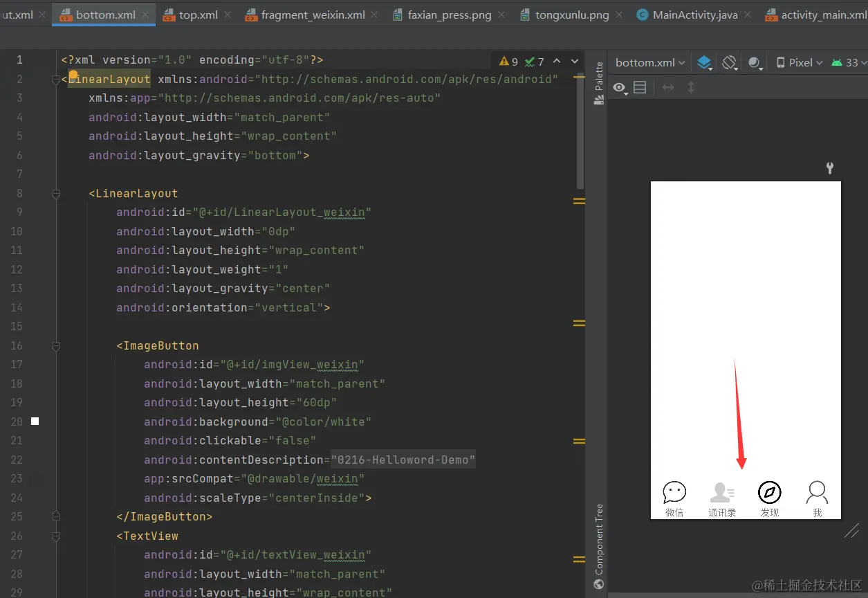Click the xml version declaration line
This screenshot has height=598, width=868.
pos(192,60)
